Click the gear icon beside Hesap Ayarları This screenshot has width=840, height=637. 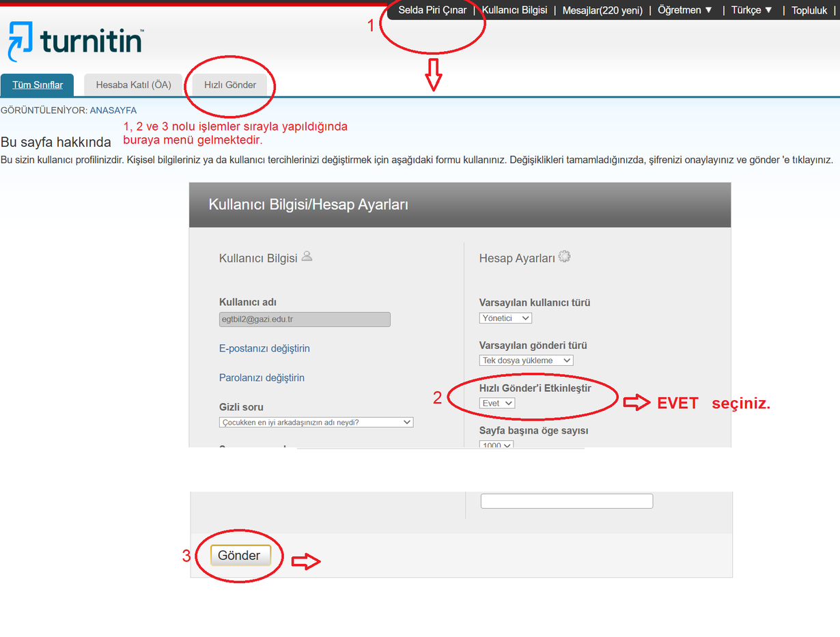[564, 257]
